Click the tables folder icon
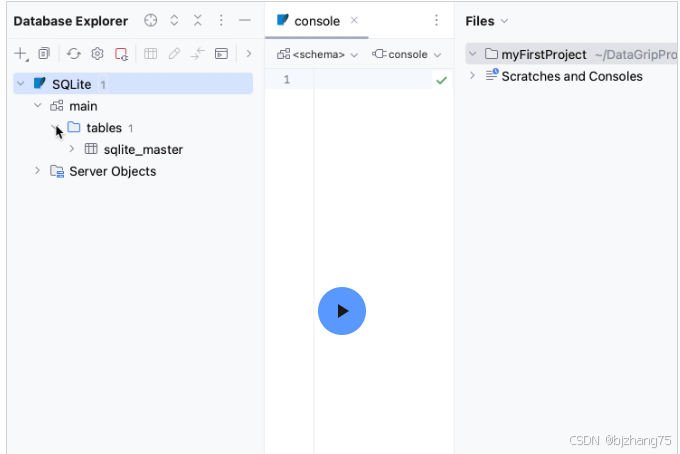This screenshot has height=454, width=680. 74,127
